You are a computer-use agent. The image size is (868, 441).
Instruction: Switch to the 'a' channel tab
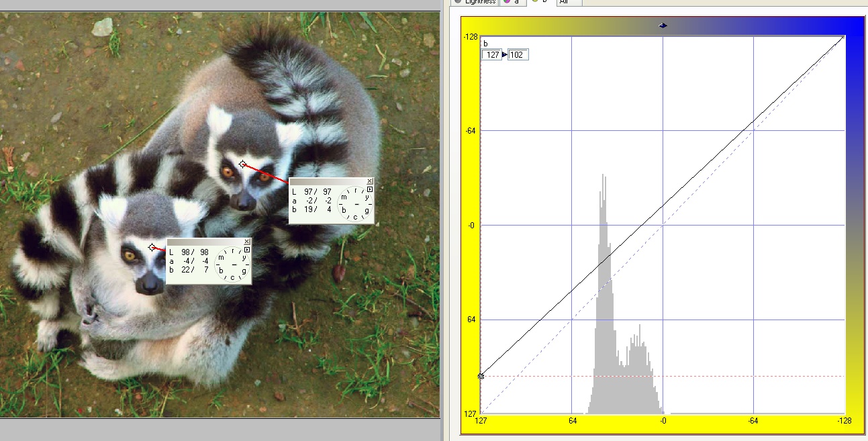coord(513,2)
